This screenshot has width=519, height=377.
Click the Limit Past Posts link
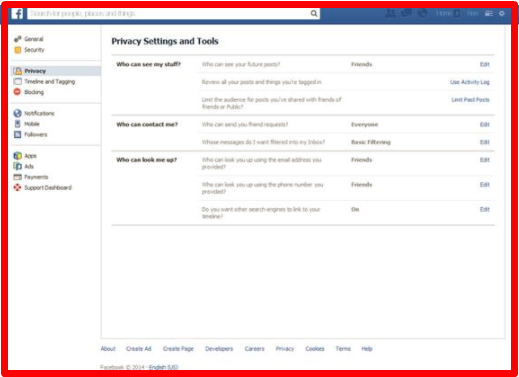click(470, 100)
